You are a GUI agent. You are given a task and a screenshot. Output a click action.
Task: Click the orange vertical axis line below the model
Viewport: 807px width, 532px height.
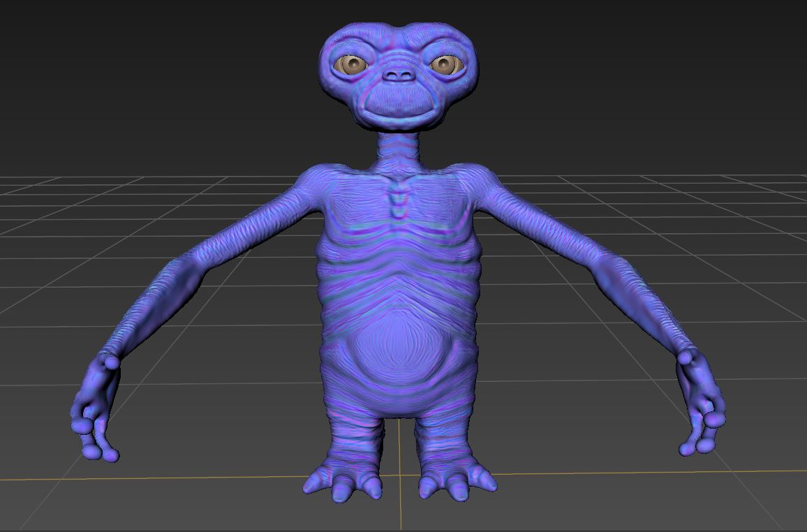pyautogui.click(x=401, y=510)
